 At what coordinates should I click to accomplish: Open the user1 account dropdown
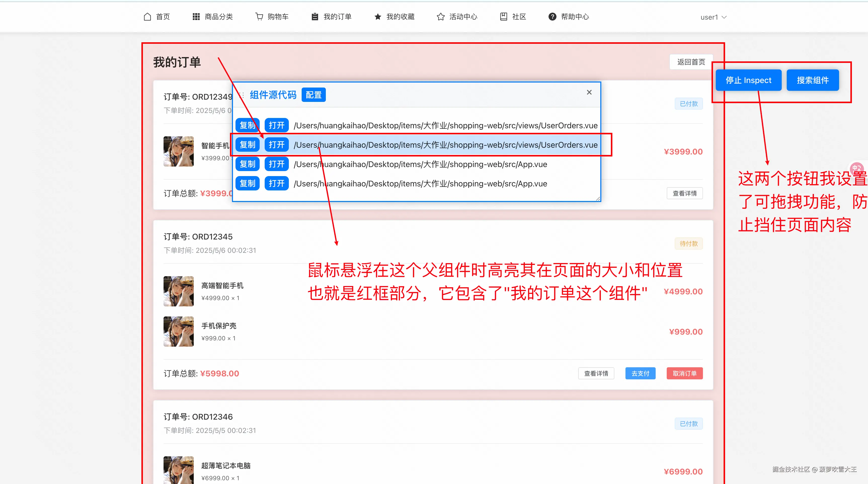(713, 17)
